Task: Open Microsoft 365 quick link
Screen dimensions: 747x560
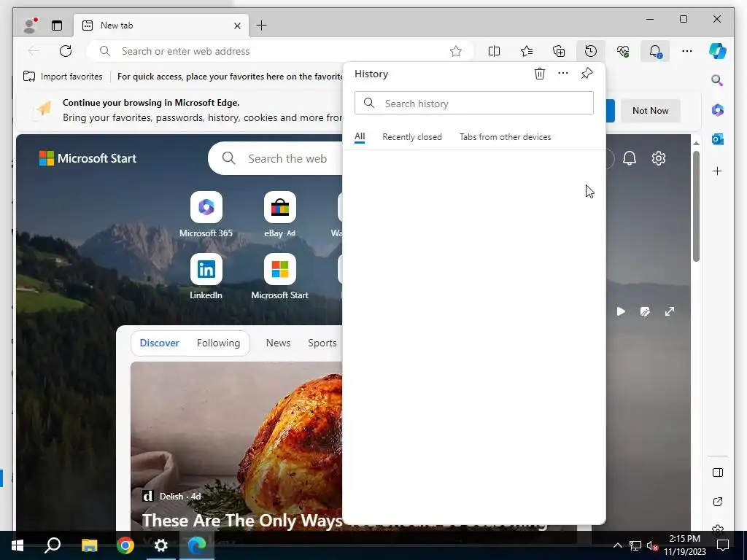Action: point(206,214)
